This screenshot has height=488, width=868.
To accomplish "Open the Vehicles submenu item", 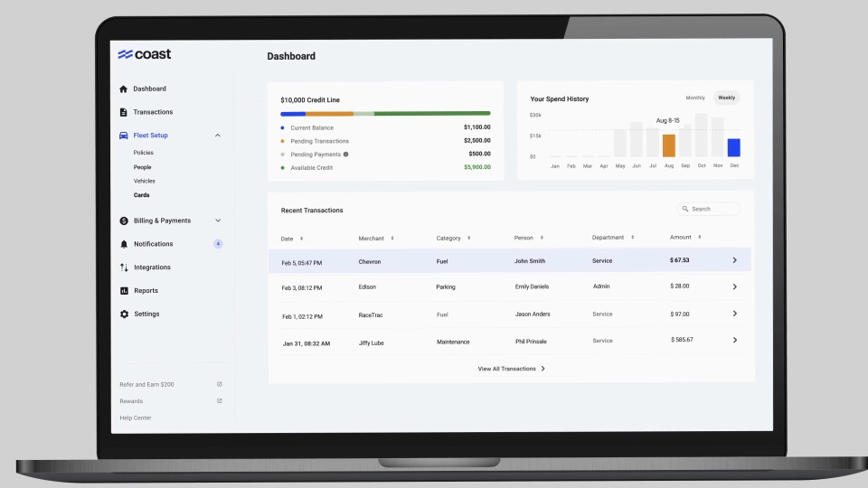I will 145,182.
